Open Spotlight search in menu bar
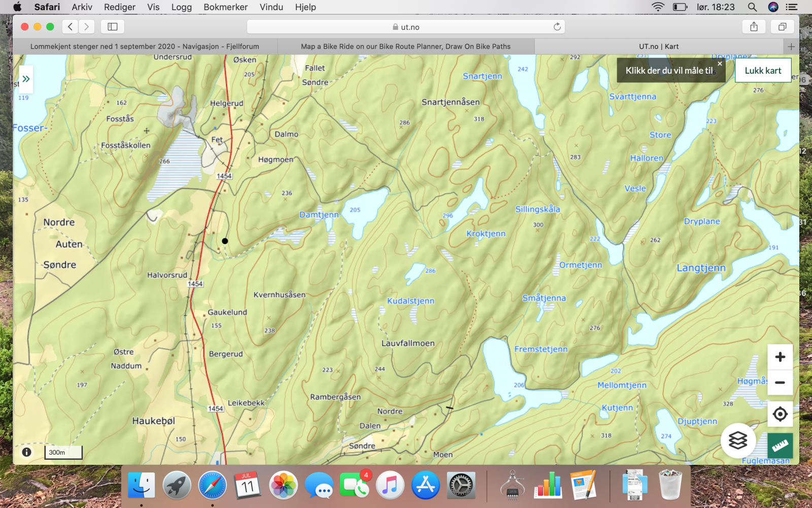 (x=752, y=7)
